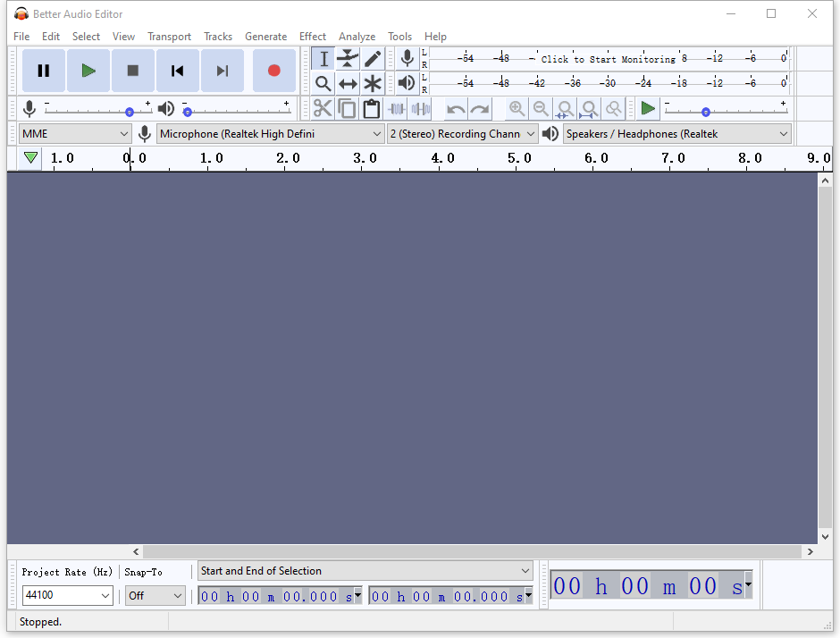Open the Transport menu
840x638 pixels.
(x=169, y=37)
